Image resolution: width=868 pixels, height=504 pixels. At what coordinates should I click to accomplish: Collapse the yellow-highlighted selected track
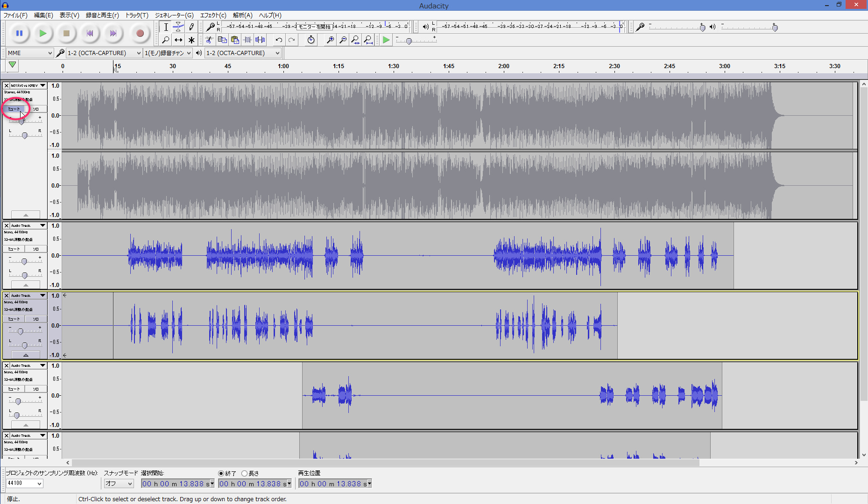pos(26,355)
